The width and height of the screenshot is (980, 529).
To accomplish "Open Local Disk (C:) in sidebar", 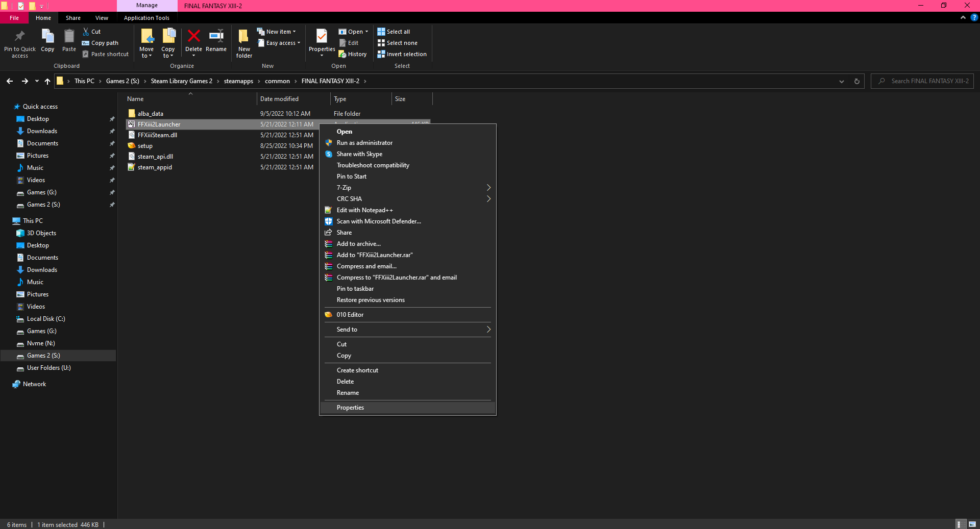I will 46,319.
